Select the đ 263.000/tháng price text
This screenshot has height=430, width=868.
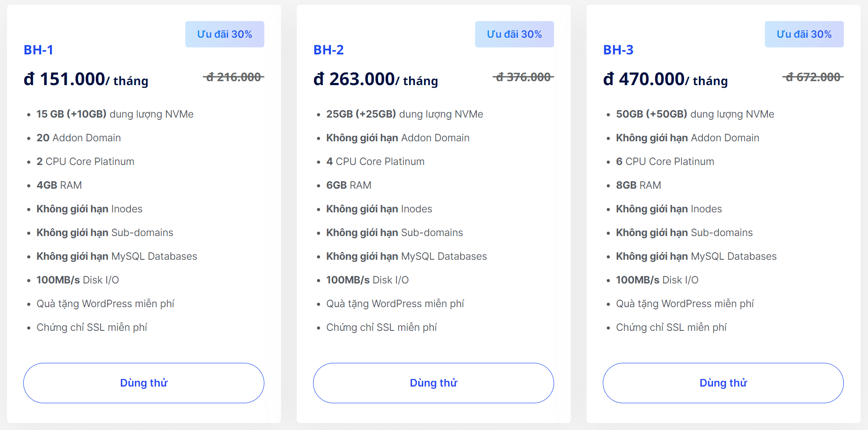[x=376, y=79]
